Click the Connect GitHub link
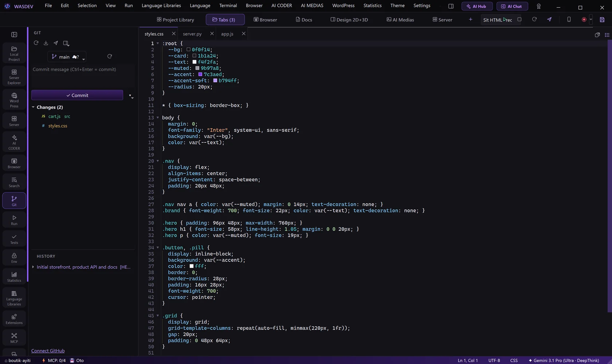 pyautogui.click(x=48, y=351)
